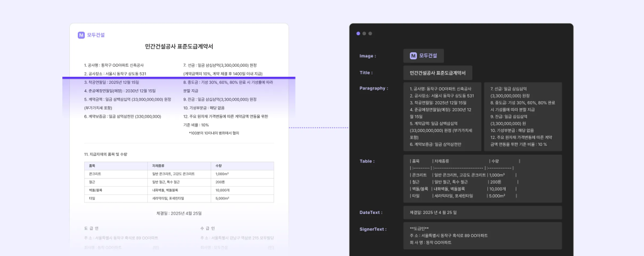Click the left Paragraph box starting with 공사명
The width and height of the screenshot is (644, 256).
click(x=441, y=117)
